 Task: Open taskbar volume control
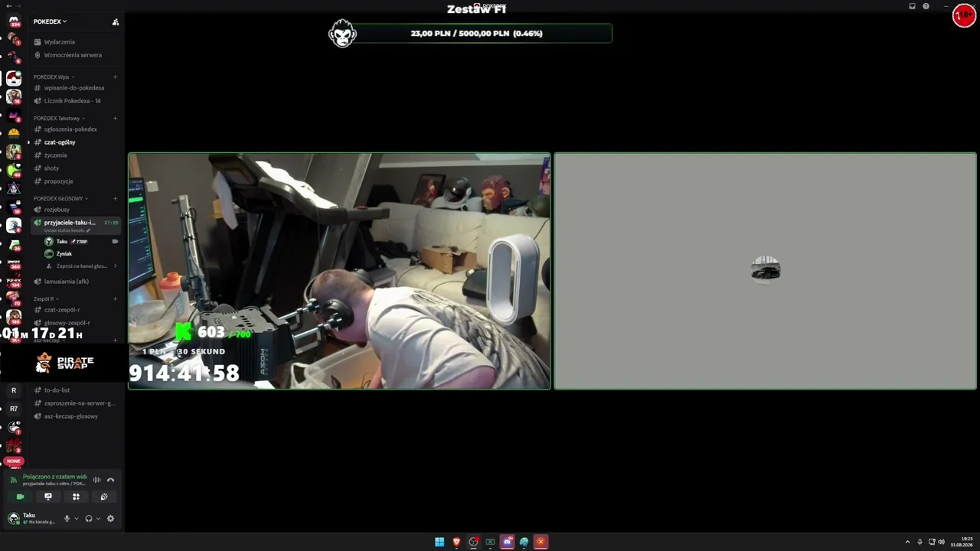click(x=941, y=542)
